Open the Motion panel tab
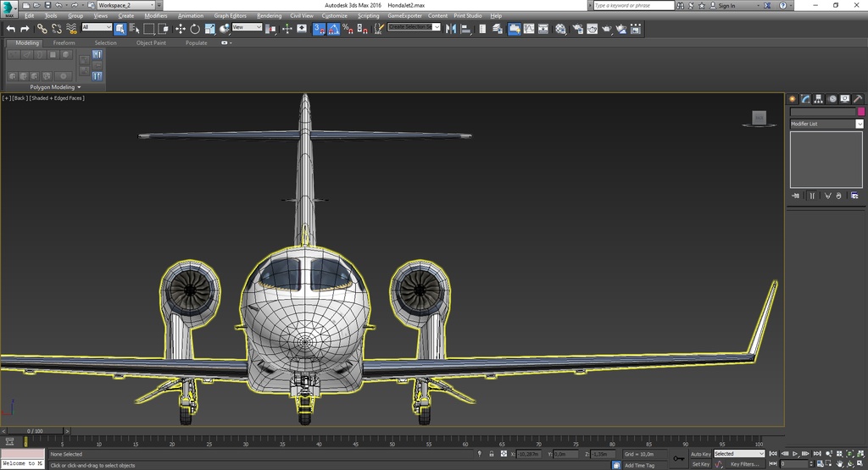The width and height of the screenshot is (868, 470). [832, 99]
